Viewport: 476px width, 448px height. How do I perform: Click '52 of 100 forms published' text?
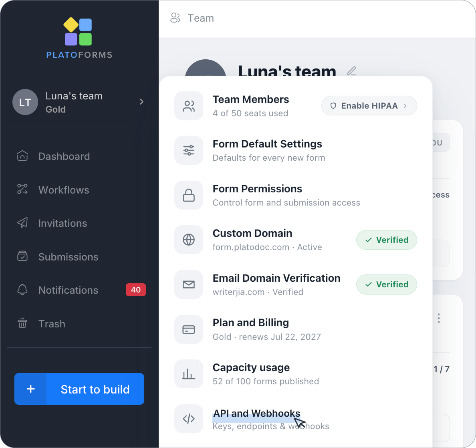(x=266, y=381)
